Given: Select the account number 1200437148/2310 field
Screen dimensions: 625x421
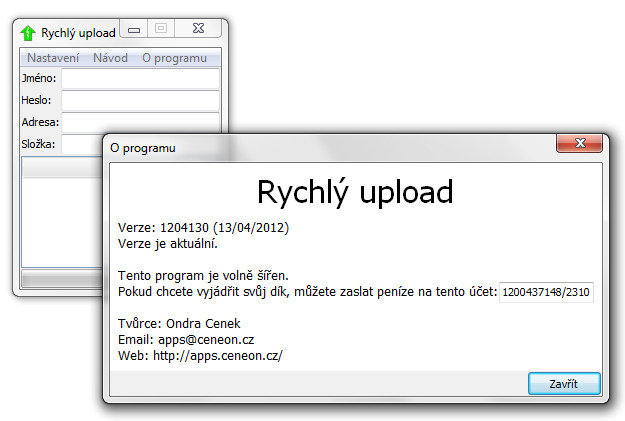Looking at the screenshot, I should click(546, 292).
